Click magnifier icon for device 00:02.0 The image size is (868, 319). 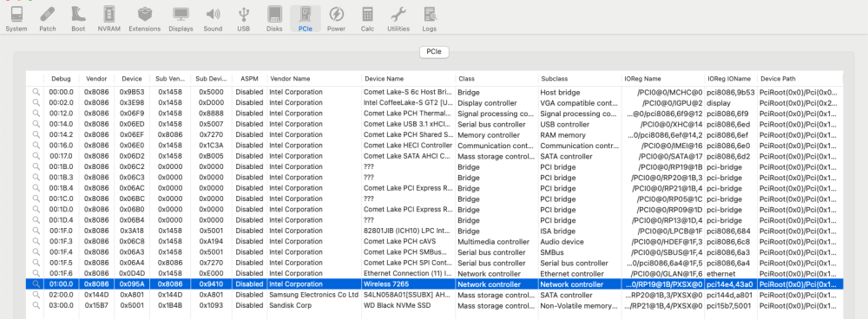36,103
